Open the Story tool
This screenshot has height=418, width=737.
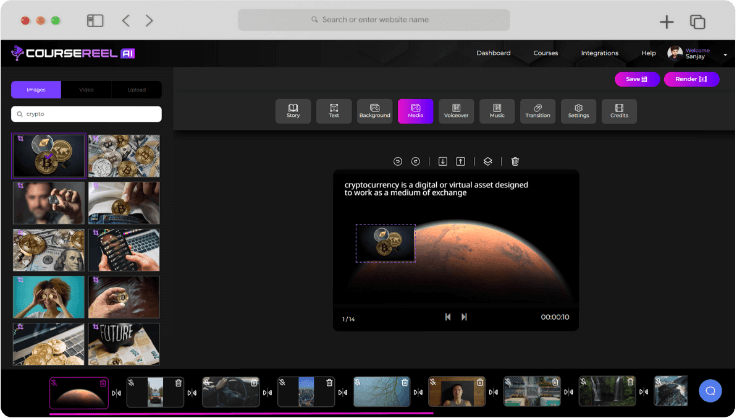tap(293, 111)
